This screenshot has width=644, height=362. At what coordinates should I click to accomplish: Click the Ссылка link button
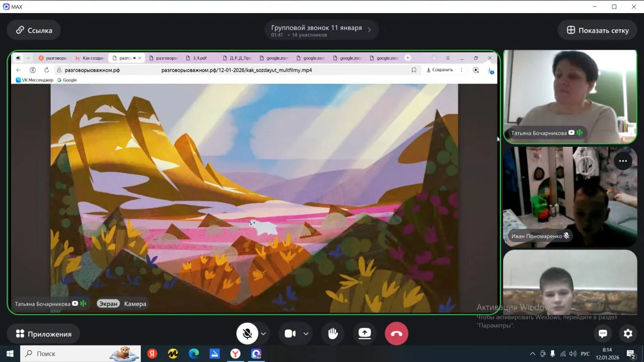pos(34,30)
